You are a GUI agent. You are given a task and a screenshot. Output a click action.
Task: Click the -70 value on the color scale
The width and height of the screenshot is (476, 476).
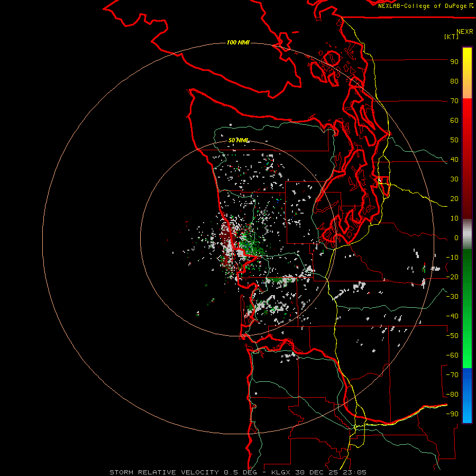click(452, 375)
